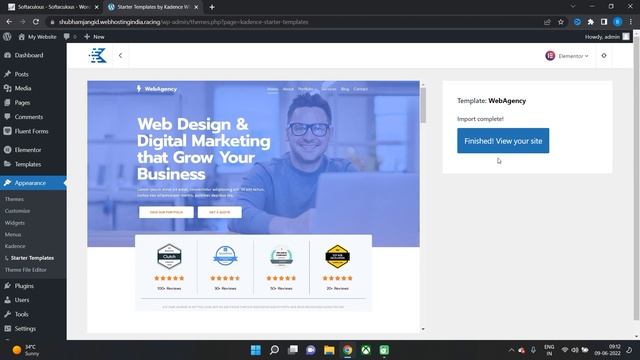This screenshot has width=640, height=360.
Task: Open the Chrome profile avatar
Action: pyautogui.click(x=618, y=22)
